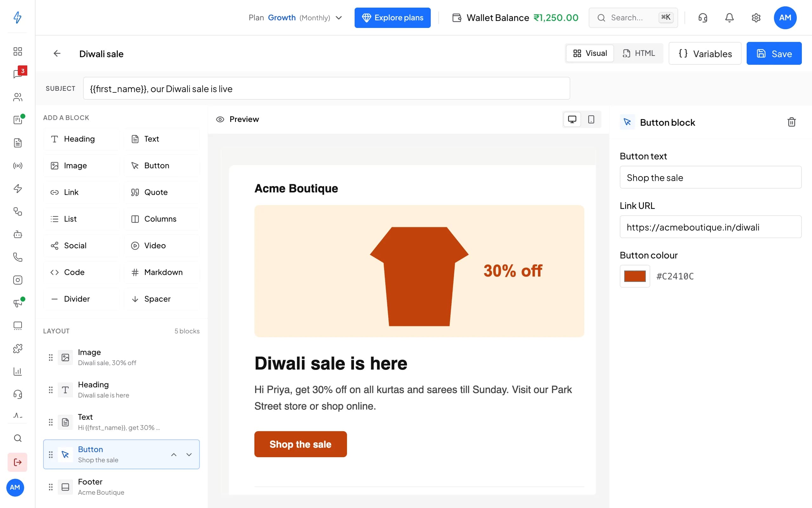
Task: Move Button block down with chevron
Action: click(189, 455)
